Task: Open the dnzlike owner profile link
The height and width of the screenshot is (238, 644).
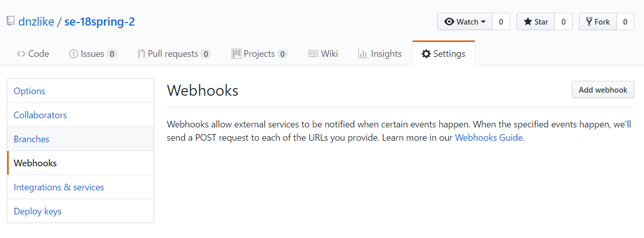Action: click(x=36, y=21)
